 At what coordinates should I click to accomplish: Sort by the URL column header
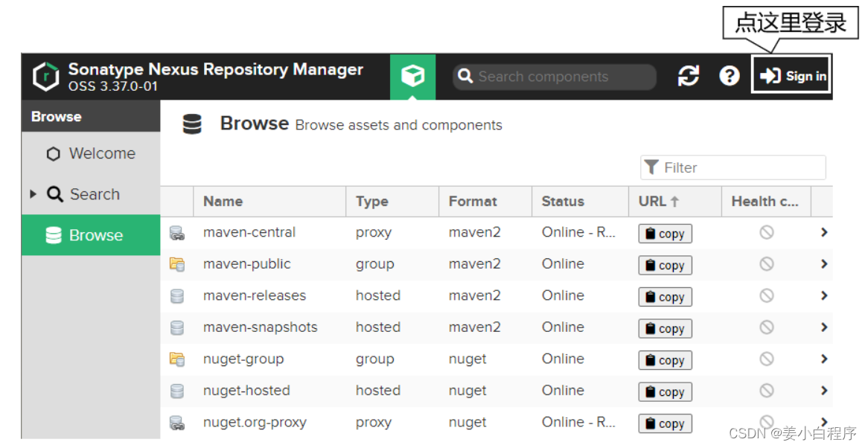click(x=675, y=202)
